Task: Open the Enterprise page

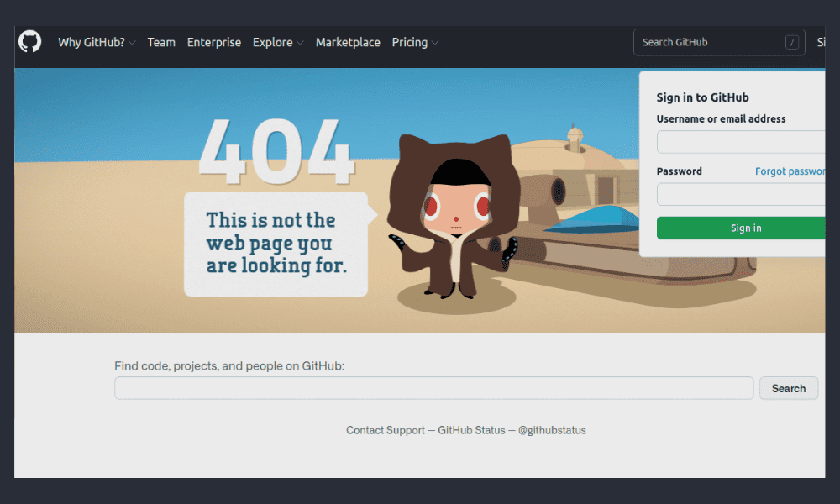Action: coord(213,42)
